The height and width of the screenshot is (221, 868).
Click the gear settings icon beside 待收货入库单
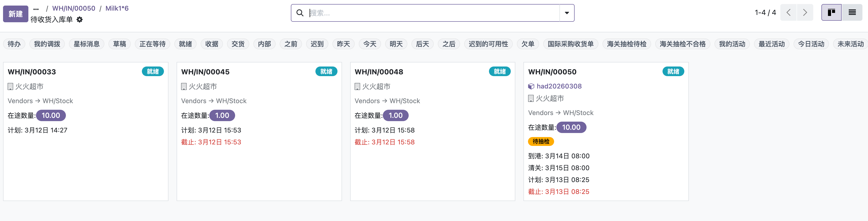tap(80, 19)
